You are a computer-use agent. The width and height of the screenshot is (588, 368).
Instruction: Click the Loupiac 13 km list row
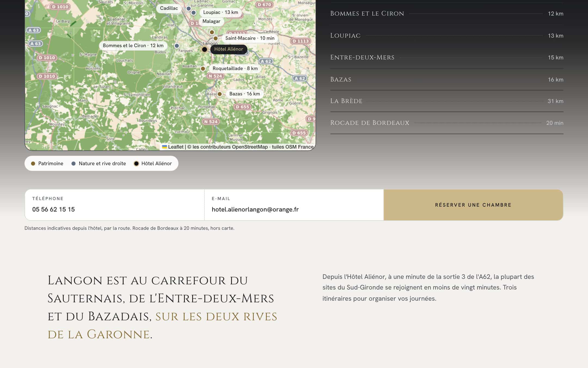point(447,36)
